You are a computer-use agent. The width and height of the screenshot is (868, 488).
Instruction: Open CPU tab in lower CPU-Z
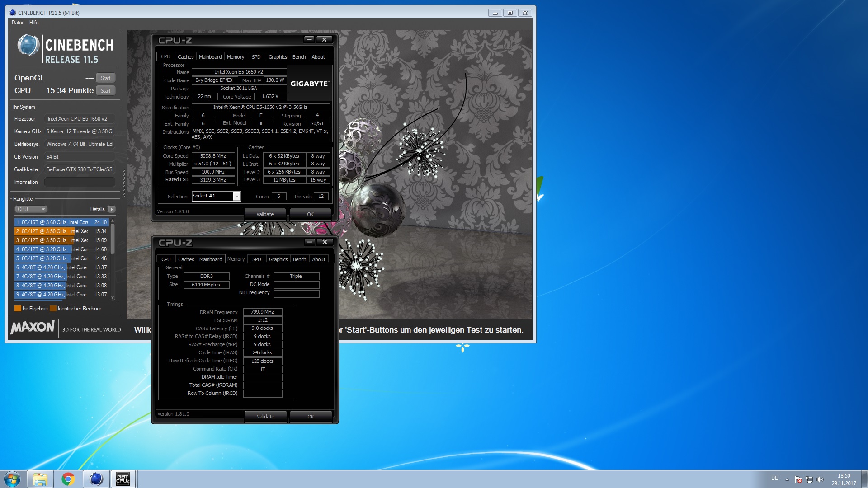[x=166, y=259]
